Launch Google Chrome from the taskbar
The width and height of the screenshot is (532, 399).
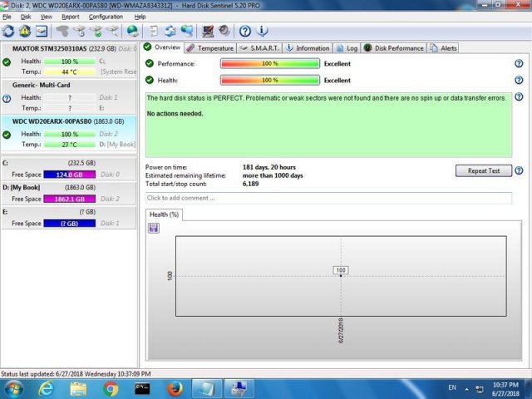(111, 388)
